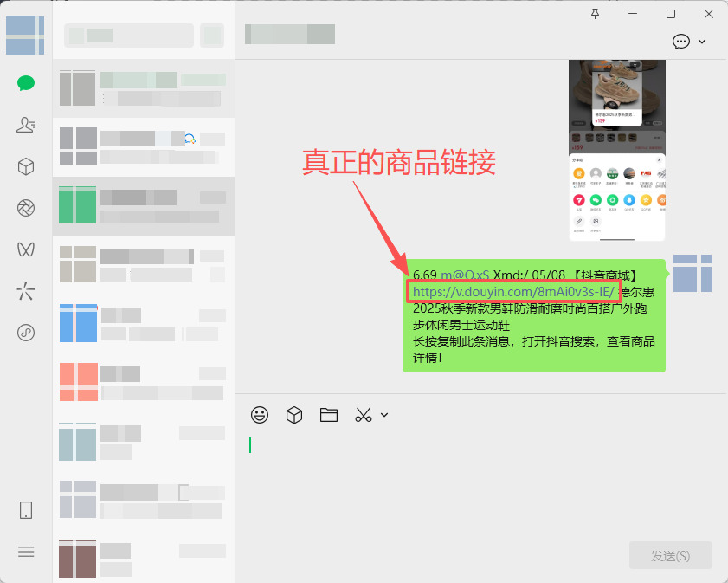Click the scissors screenshot tool
The image size is (728, 583).
(x=364, y=414)
